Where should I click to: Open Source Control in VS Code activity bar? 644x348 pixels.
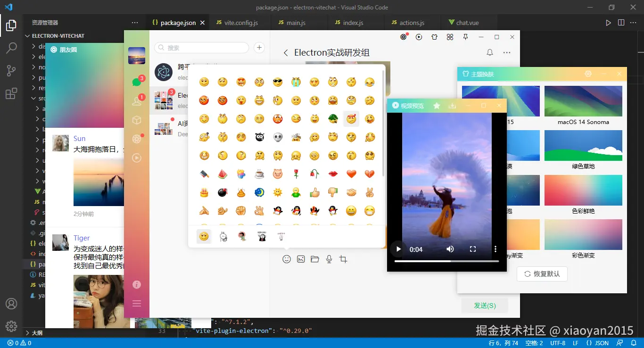point(11,71)
